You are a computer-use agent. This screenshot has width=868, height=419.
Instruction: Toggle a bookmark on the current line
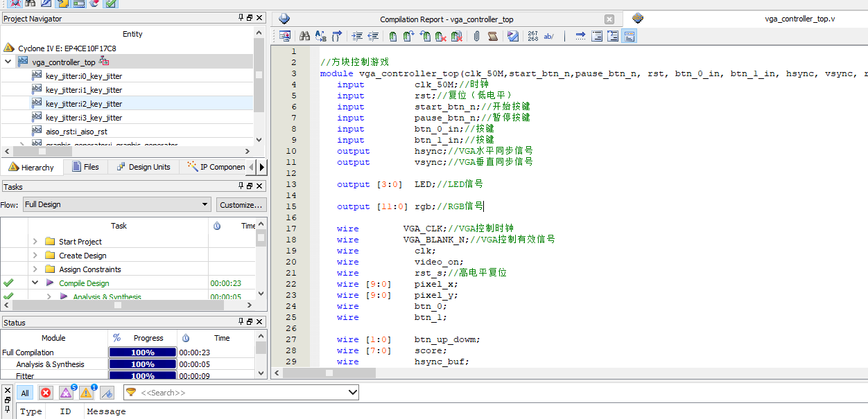[393, 36]
